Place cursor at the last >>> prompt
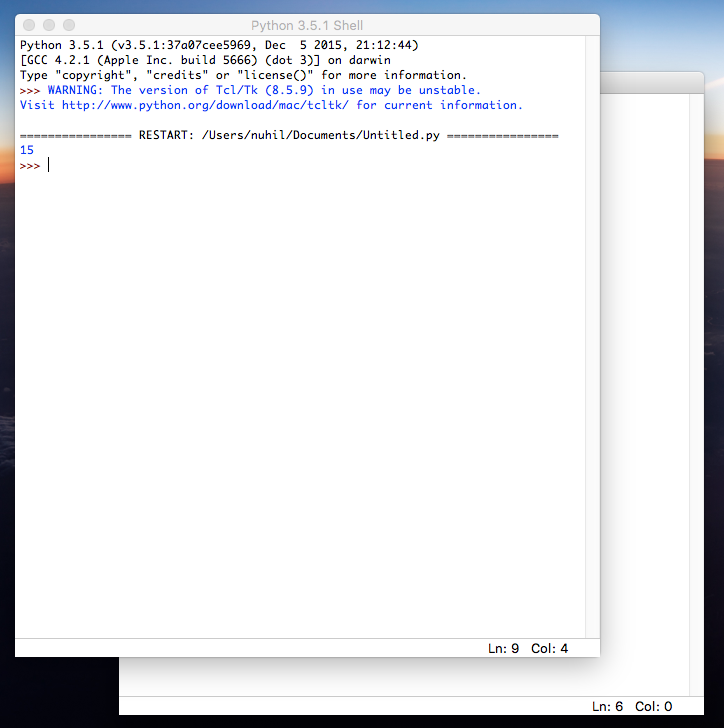724x728 pixels. (49, 165)
